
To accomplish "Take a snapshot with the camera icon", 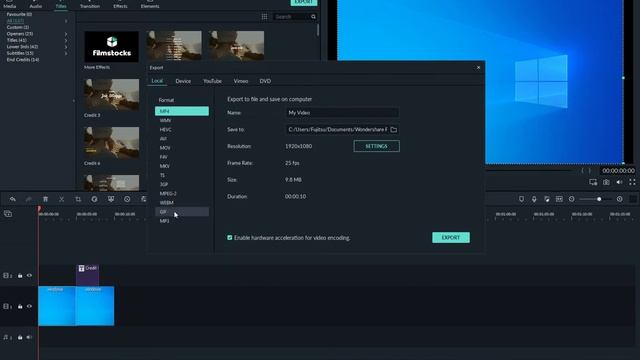I will click(x=606, y=182).
